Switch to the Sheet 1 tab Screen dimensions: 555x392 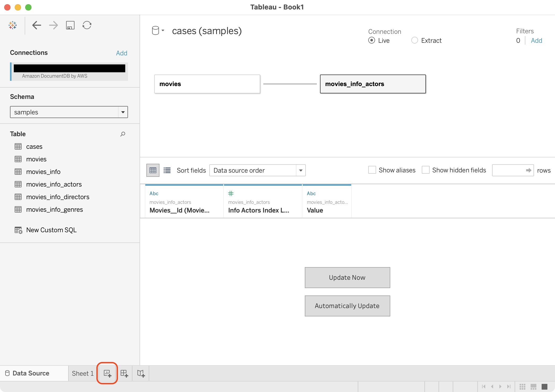[x=83, y=373]
